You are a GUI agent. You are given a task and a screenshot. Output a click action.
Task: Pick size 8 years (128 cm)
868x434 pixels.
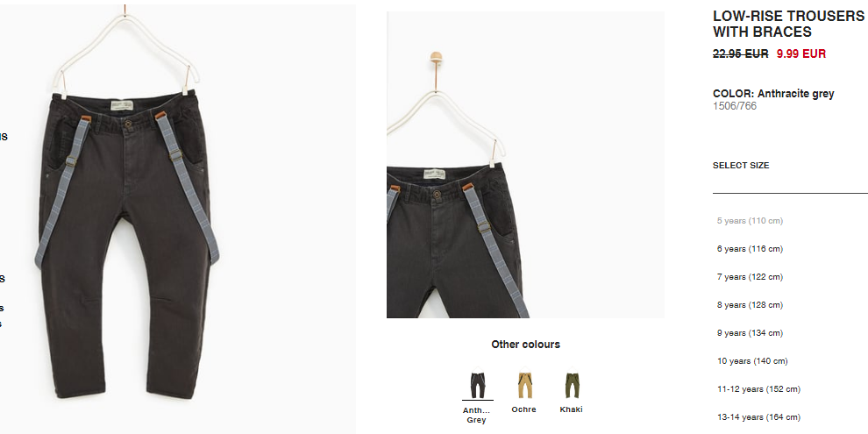pyautogui.click(x=750, y=305)
